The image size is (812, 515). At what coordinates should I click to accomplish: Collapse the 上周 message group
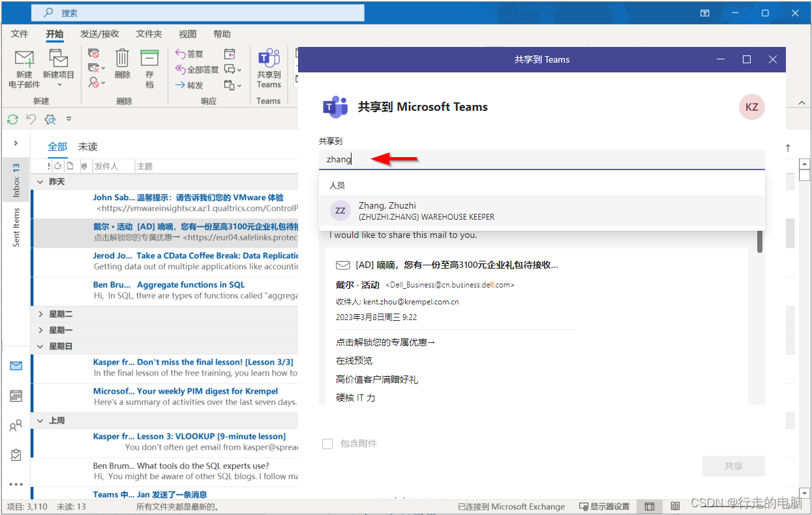pos(40,421)
